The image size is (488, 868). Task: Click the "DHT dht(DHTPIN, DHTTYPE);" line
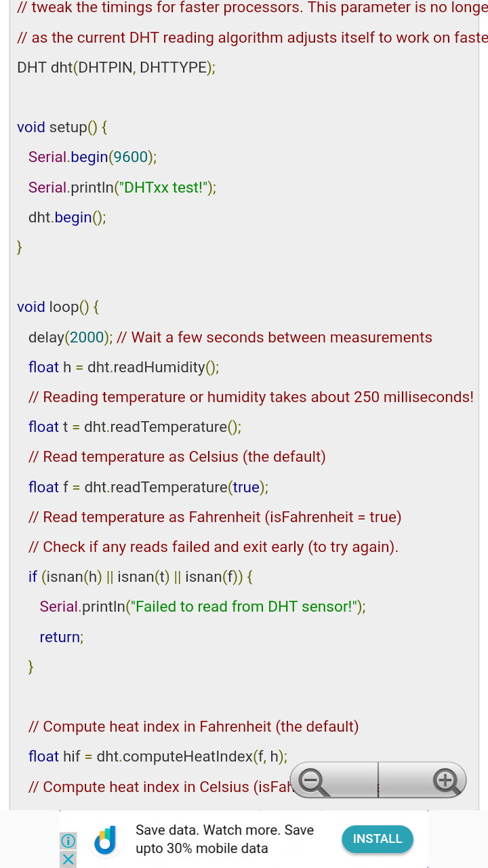[116, 67]
